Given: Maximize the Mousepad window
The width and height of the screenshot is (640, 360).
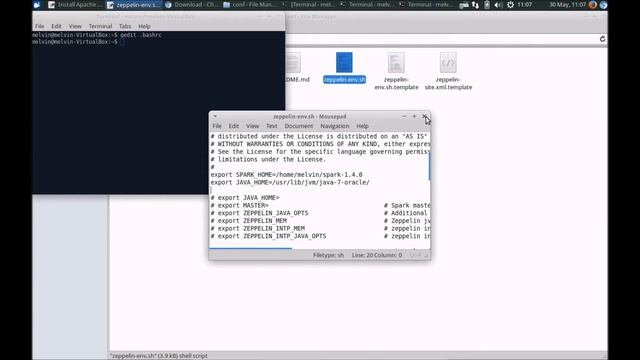Looking at the screenshot, I should click(x=414, y=116).
